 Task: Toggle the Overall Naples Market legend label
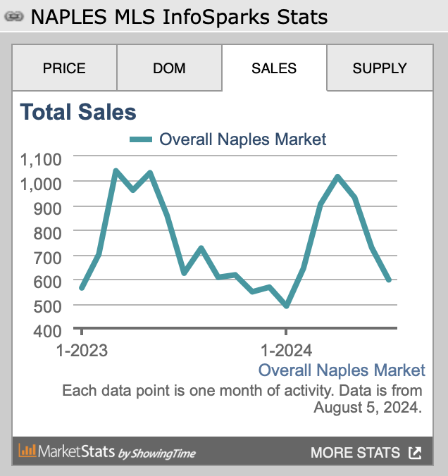pyautogui.click(x=243, y=139)
